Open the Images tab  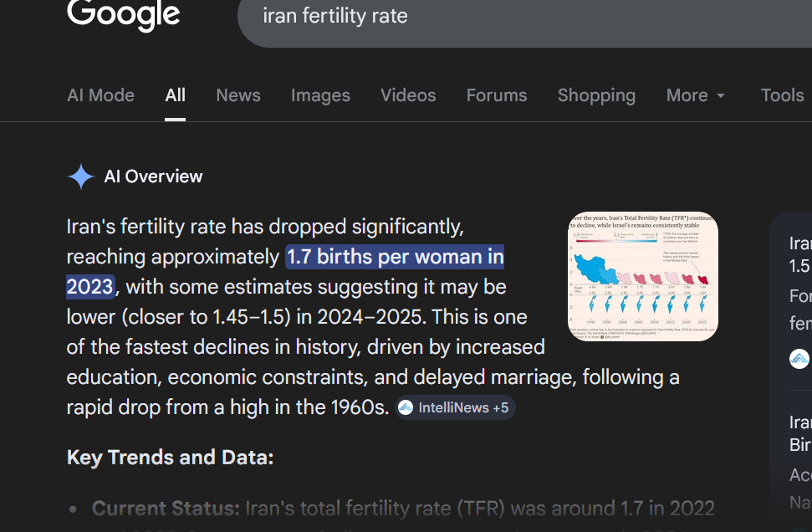(320, 95)
